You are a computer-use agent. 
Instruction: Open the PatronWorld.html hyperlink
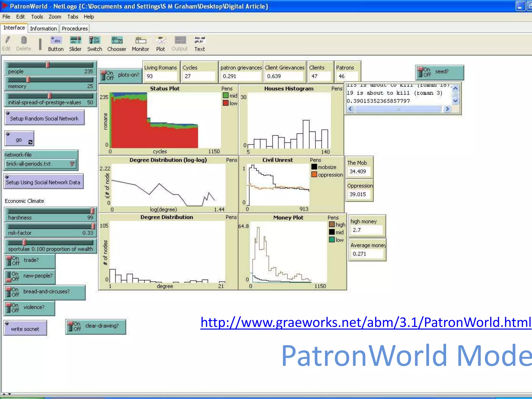click(366, 322)
